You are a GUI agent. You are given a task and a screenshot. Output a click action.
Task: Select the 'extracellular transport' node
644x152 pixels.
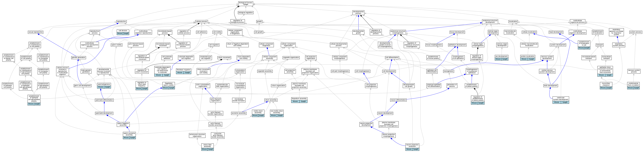coord(607,57)
